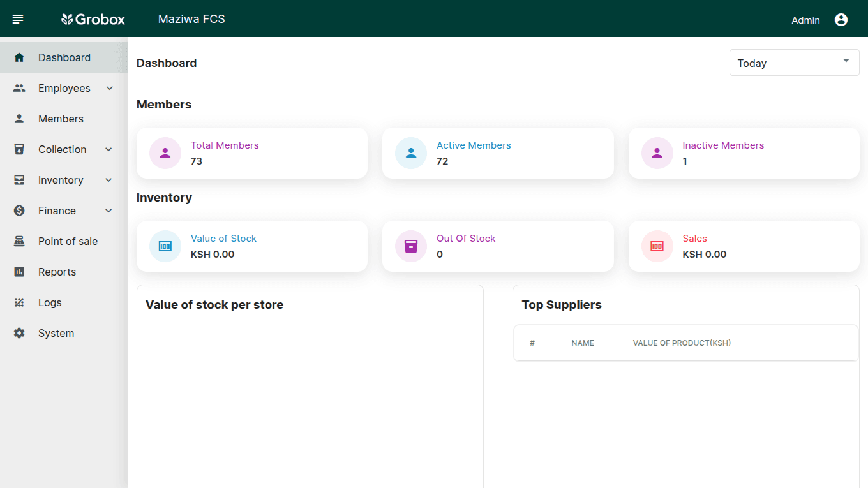This screenshot has height=488, width=868.
Task: Expand the Employees submenu
Action: (108, 87)
